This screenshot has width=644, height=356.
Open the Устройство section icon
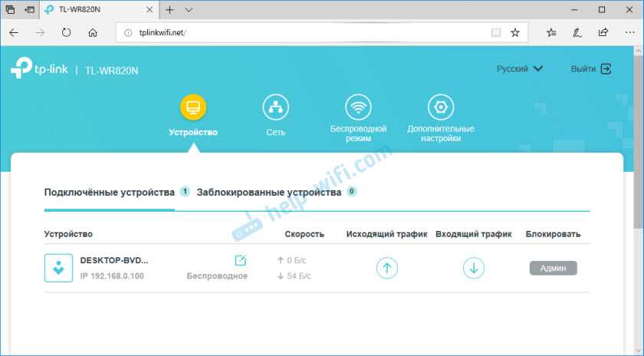click(x=193, y=107)
